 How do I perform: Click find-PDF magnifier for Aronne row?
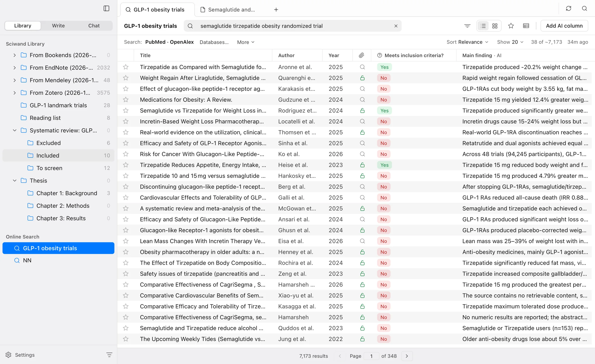[x=362, y=67]
